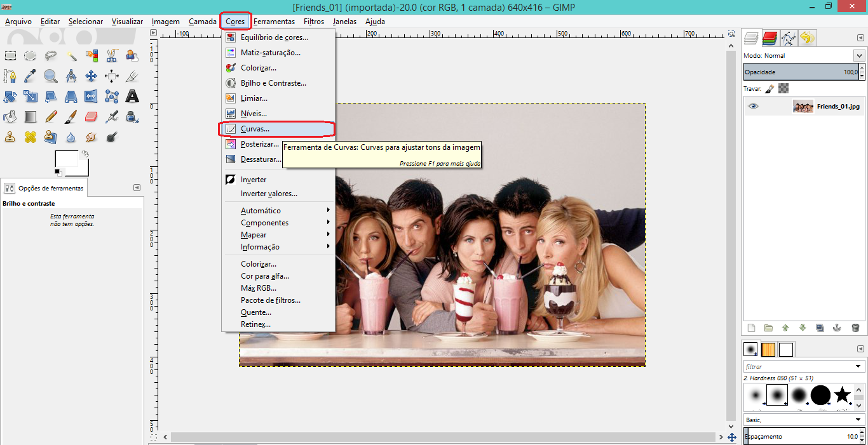Screen dimensions: 868x445
Task: Click the delete layer trash icon
Action: [x=855, y=328]
